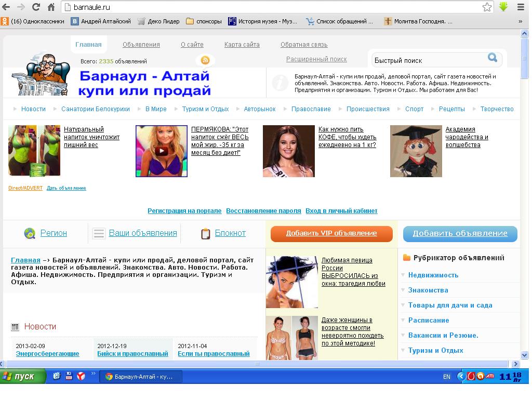The width and height of the screenshot is (532, 399).
Task: Expand the Недвижимость category
Action: click(x=433, y=275)
